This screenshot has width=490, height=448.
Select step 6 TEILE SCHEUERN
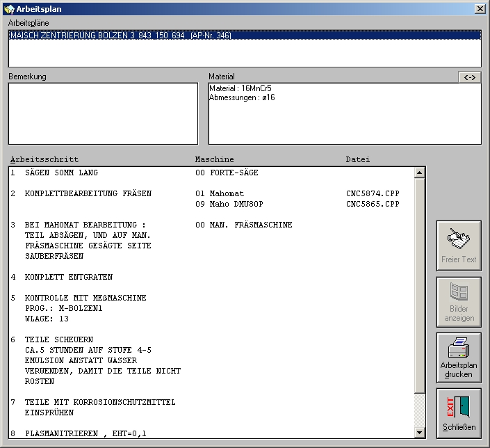tap(58, 339)
